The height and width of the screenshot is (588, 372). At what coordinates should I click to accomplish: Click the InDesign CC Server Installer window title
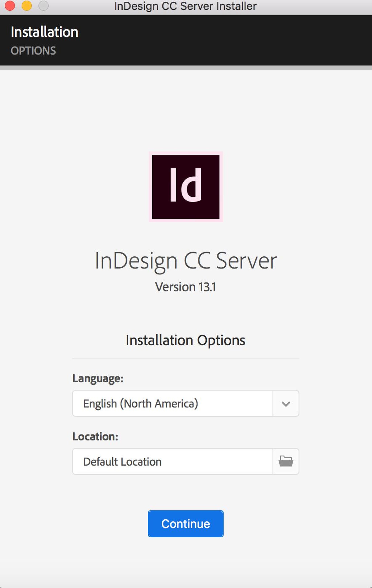[x=185, y=6]
